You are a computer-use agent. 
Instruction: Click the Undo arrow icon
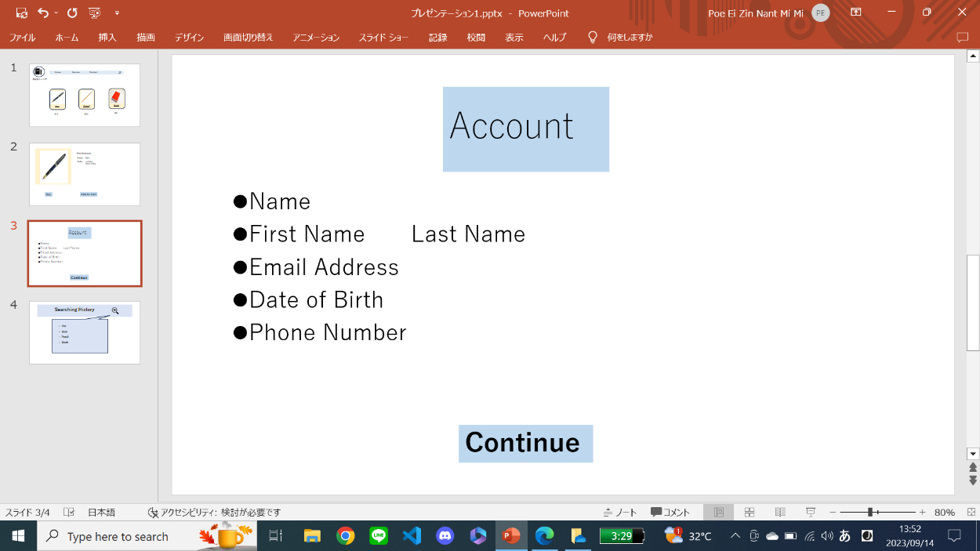[x=43, y=13]
